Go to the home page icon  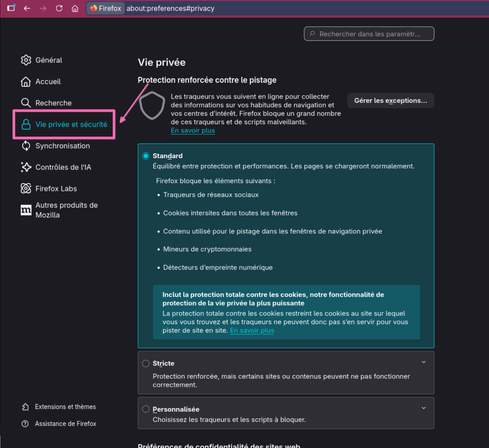(x=75, y=8)
